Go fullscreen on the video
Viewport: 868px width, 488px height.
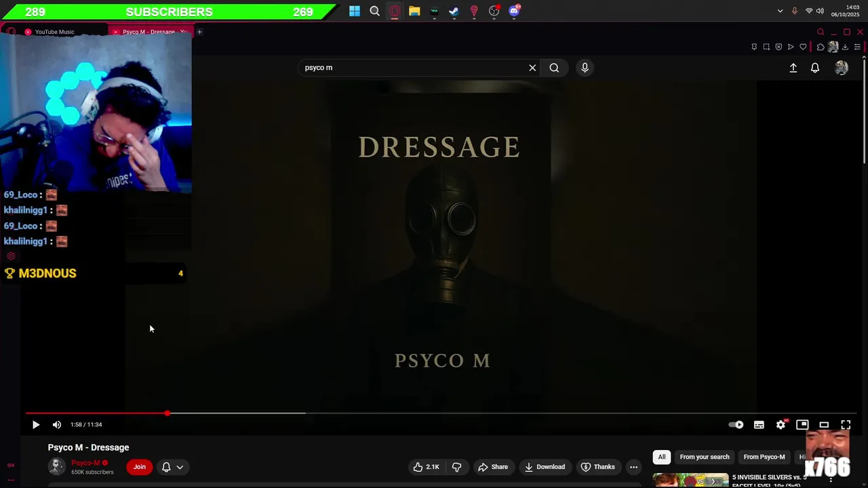pos(846,425)
